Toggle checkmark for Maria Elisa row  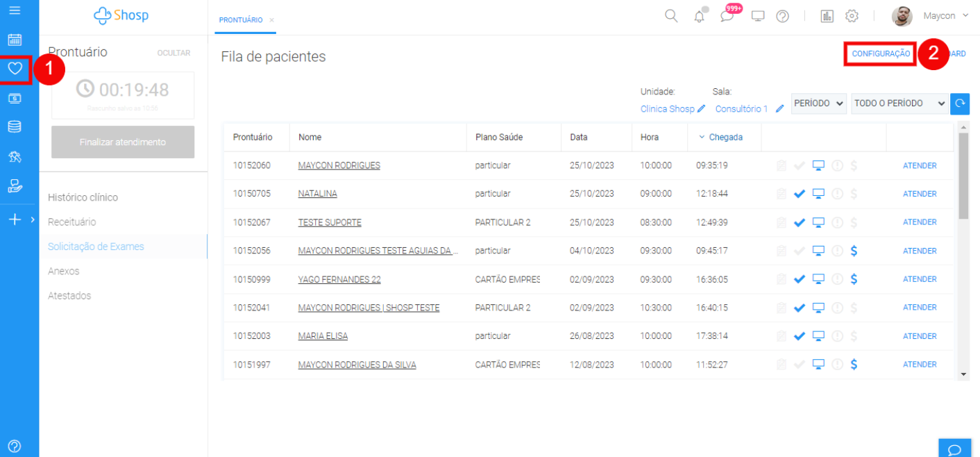800,336
